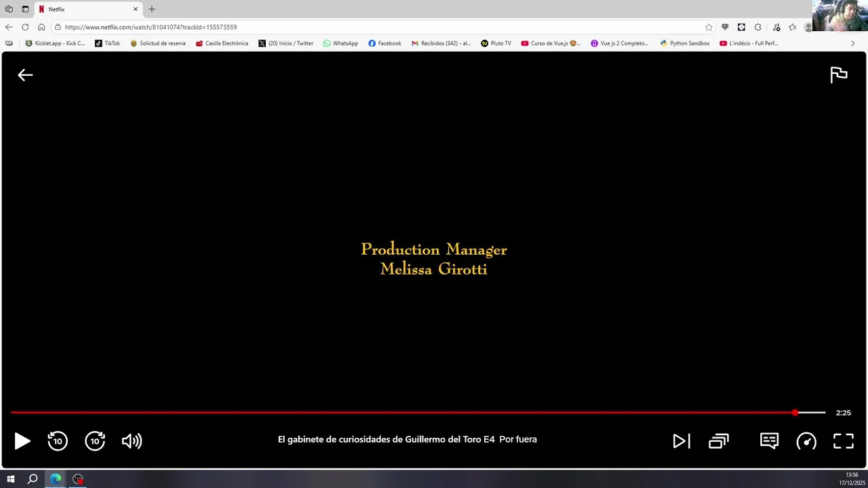Open the L'indécis bookmark
Image resolution: width=868 pixels, height=488 pixels.
(x=749, y=43)
